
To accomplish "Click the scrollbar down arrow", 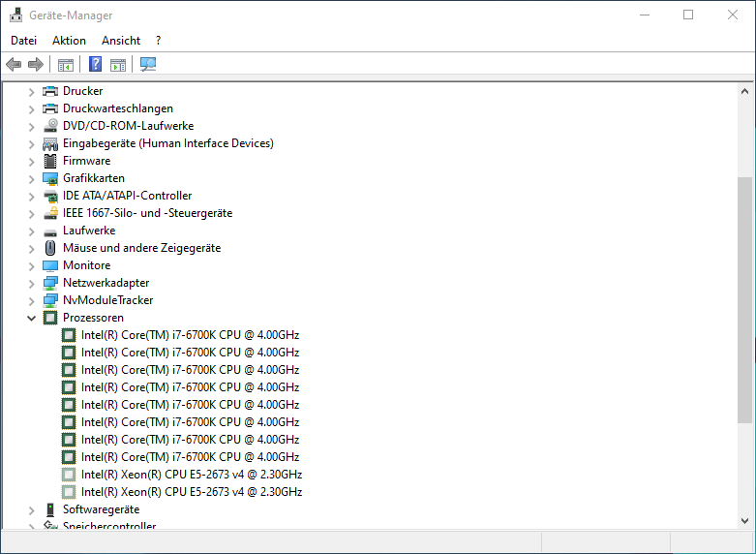I will 744,521.
